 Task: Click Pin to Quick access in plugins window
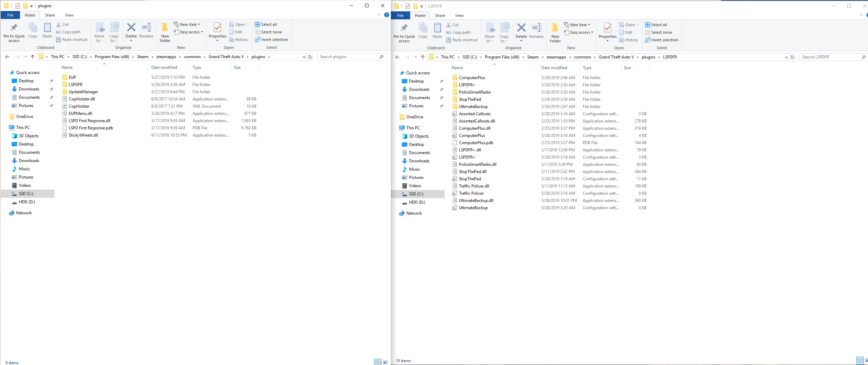tap(14, 32)
